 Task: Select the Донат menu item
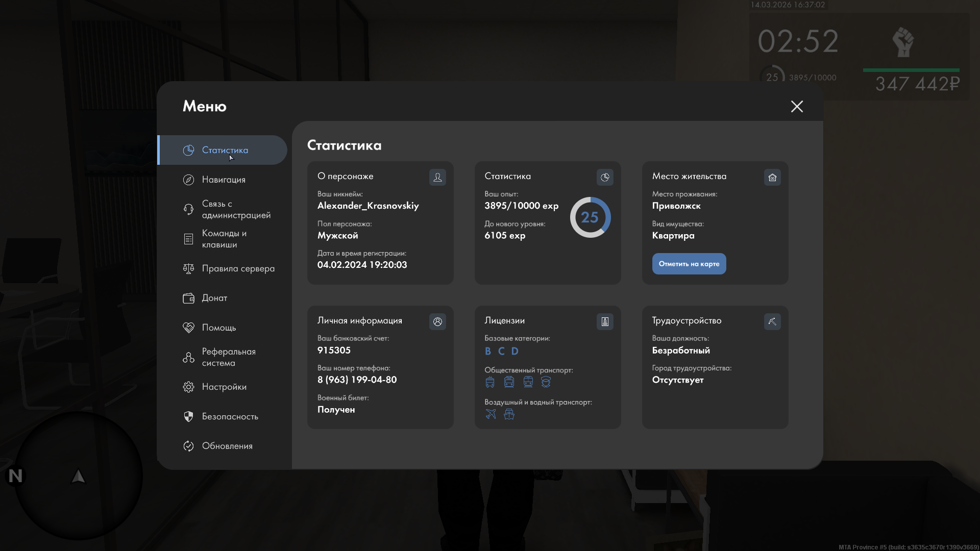pos(214,298)
